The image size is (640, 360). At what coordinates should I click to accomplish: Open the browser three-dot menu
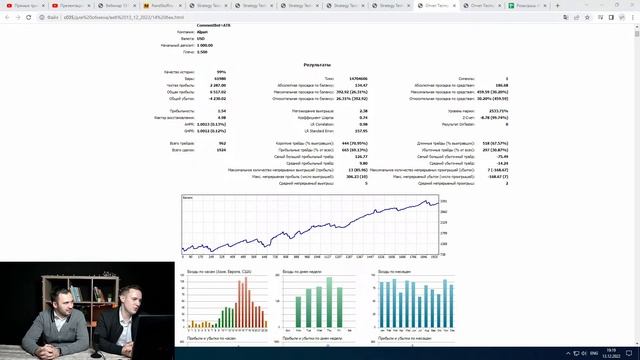pyautogui.click(x=633, y=18)
